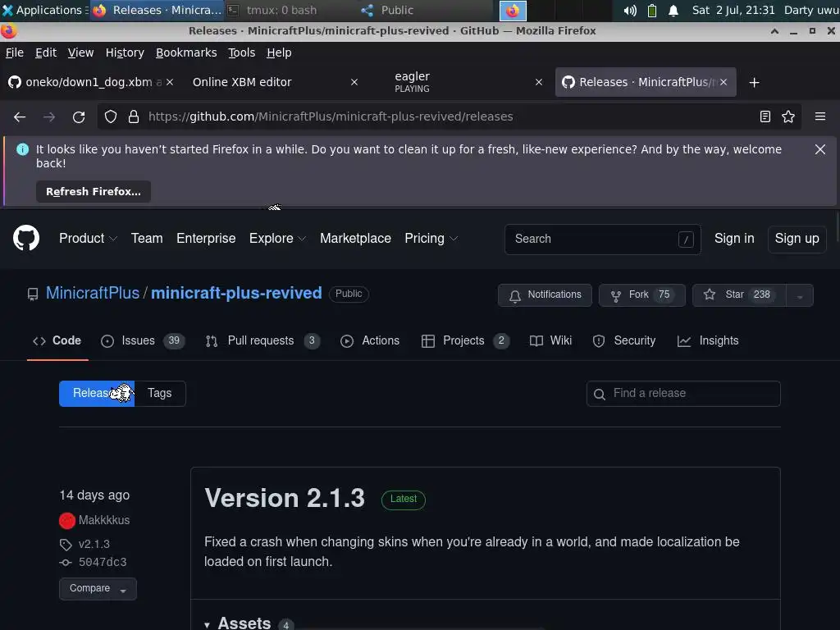840x630 pixels.
Task: Open the Actions tab
Action: [x=370, y=340]
